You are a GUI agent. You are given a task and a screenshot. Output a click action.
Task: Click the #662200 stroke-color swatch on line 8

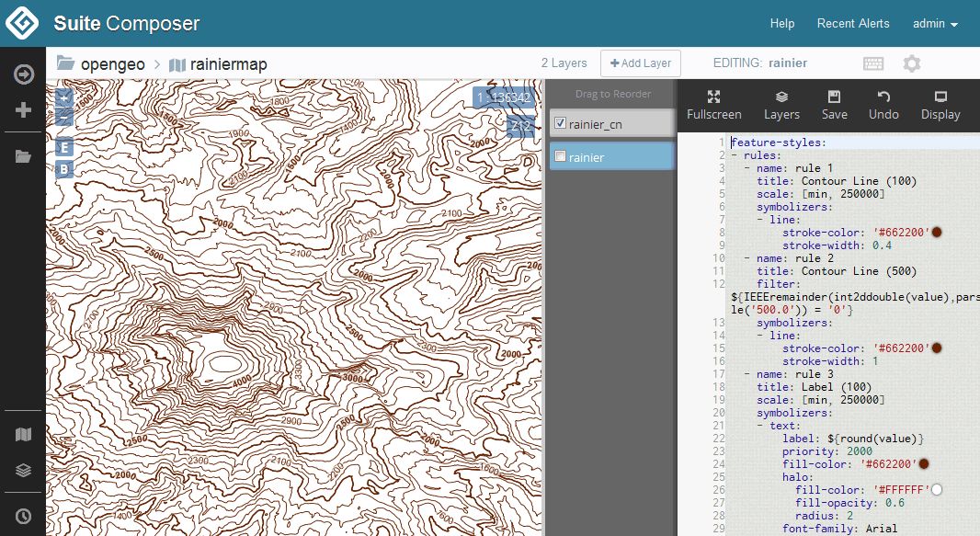pos(937,233)
